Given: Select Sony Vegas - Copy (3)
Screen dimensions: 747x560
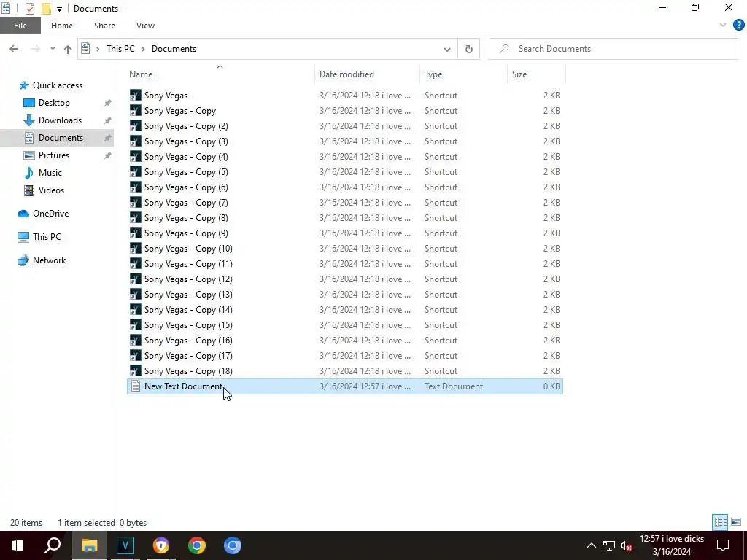Looking at the screenshot, I should [x=186, y=141].
